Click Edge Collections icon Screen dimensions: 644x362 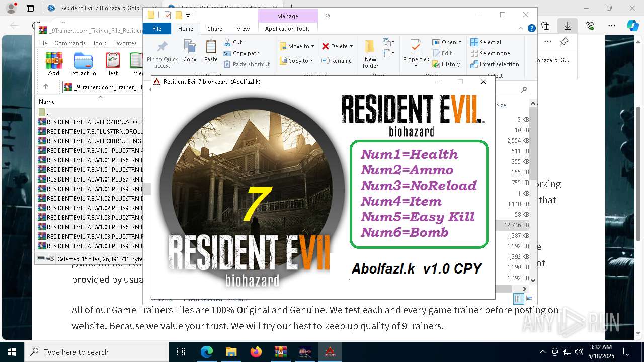click(545, 26)
